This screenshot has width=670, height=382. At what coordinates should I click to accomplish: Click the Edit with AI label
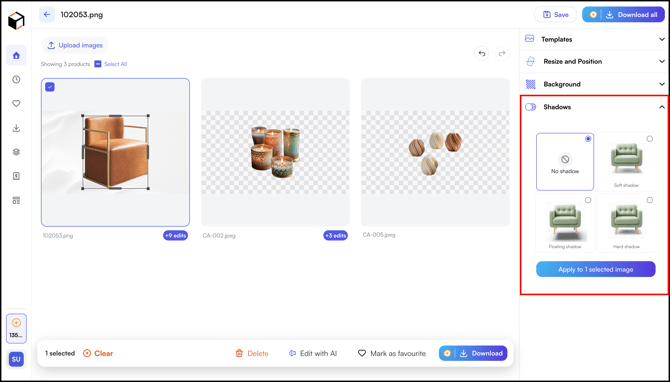pyautogui.click(x=318, y=353)
